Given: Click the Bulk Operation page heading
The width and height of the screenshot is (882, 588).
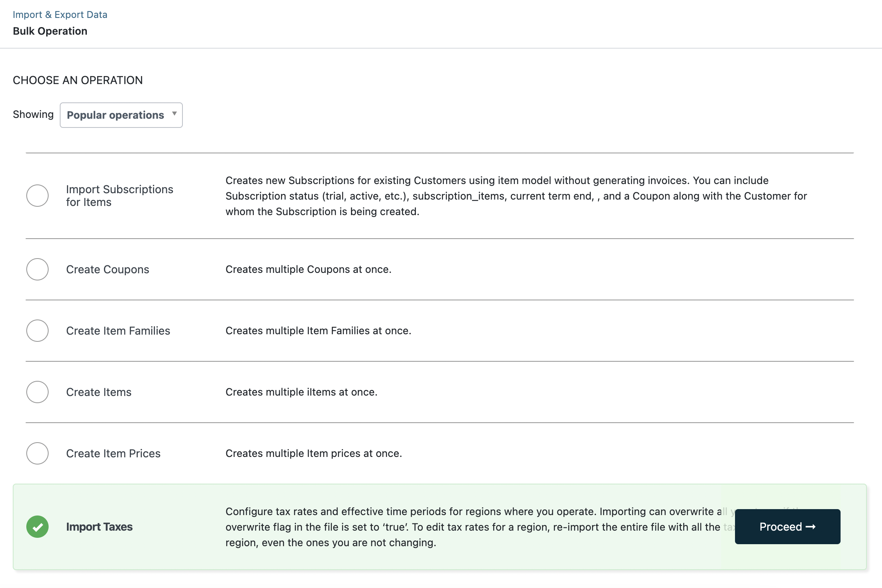Looking at the screenshot, I should [x=50, y=31].
